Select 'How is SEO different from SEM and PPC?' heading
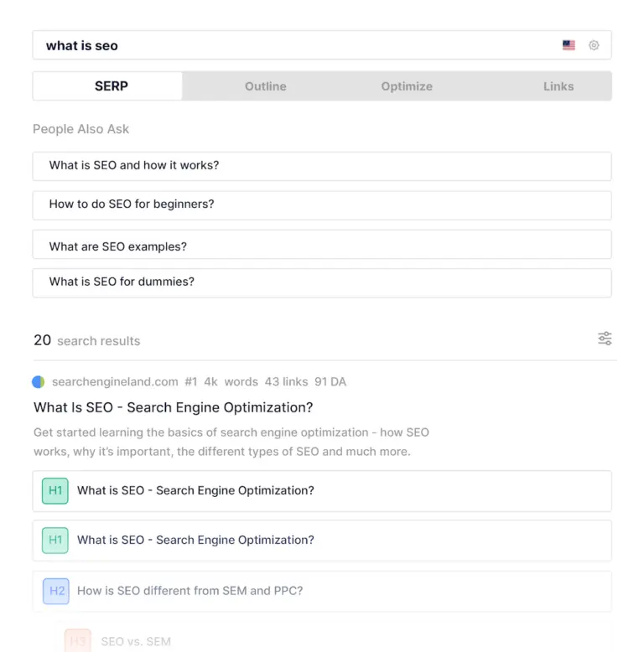This screenshot has width=644, height=652. pyautogui.click(x=190, y=591)
